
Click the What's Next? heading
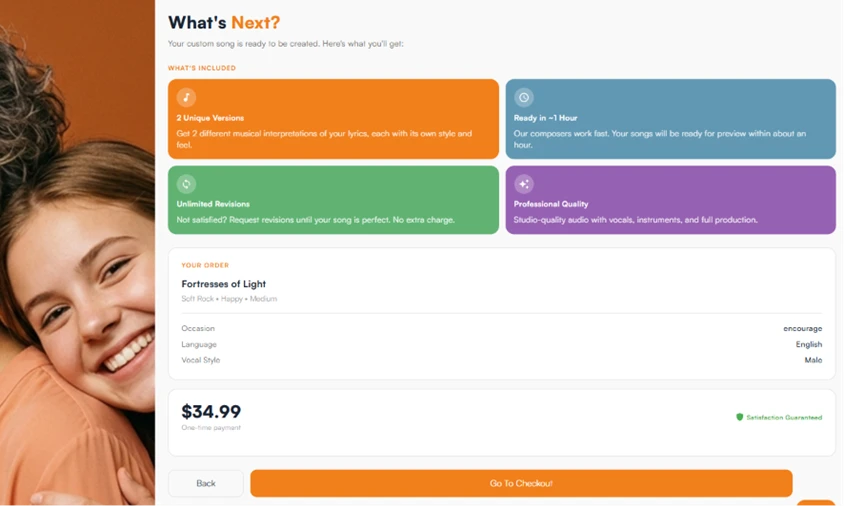click(x=224, y=23)
